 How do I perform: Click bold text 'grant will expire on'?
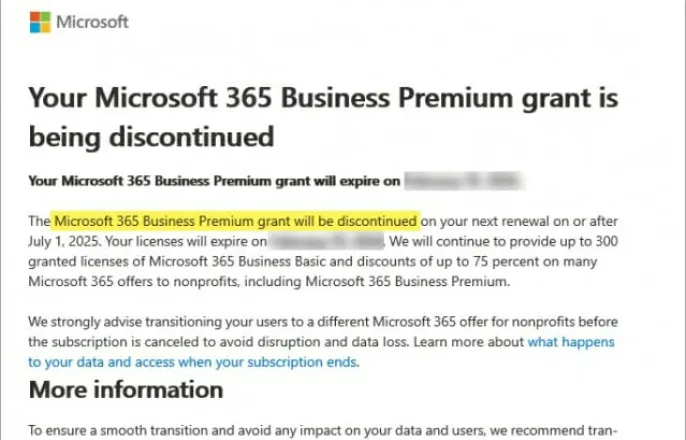(x=337, y=181)
